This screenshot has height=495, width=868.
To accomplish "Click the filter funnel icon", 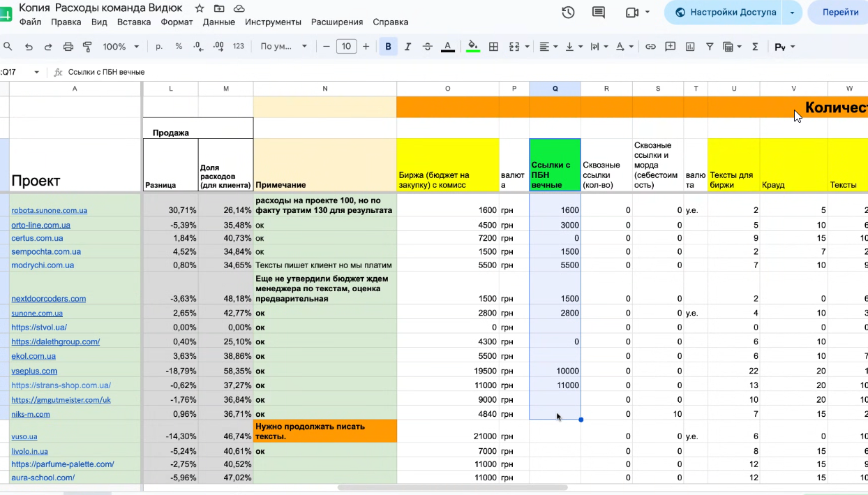I will [710, 47].
